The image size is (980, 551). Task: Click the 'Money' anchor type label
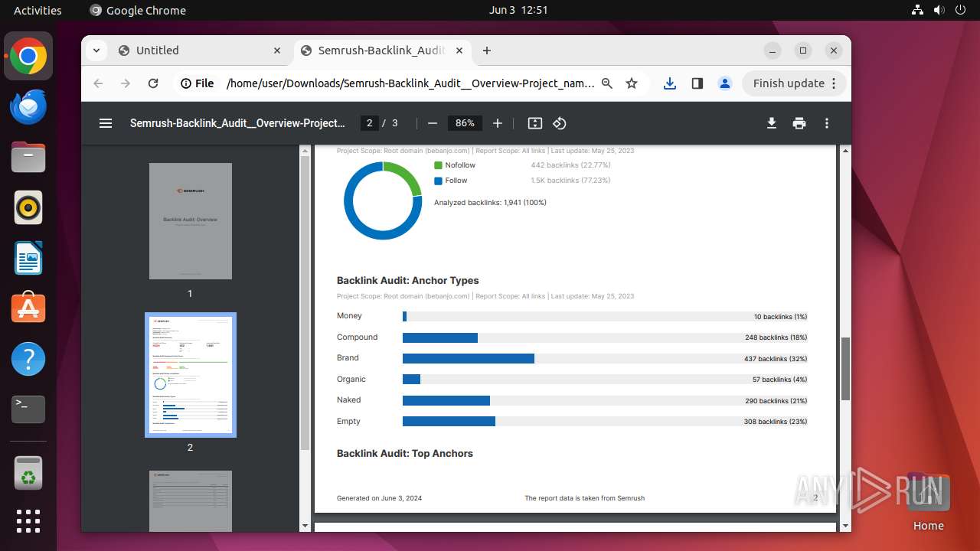point(349,316)
